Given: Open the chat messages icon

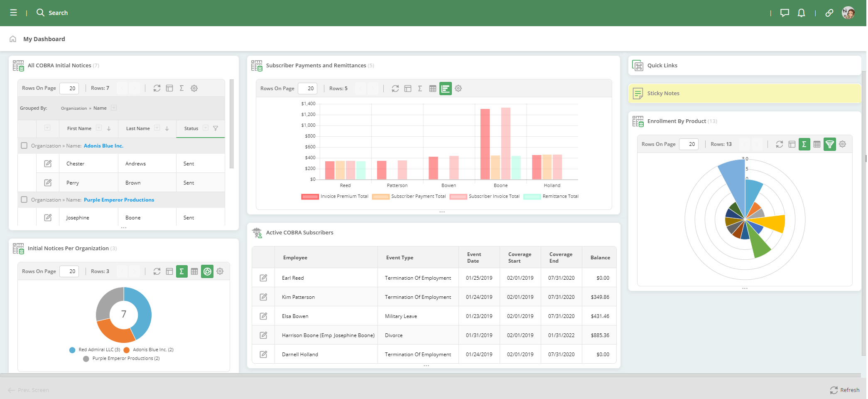Looking at the screenshot, I should [x=784, y=13].
